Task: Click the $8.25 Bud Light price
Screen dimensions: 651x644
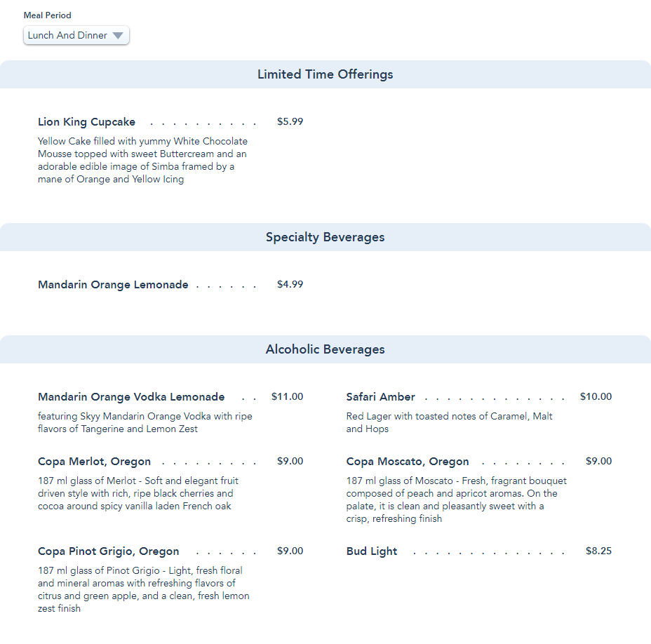Action: click(598, 551)
